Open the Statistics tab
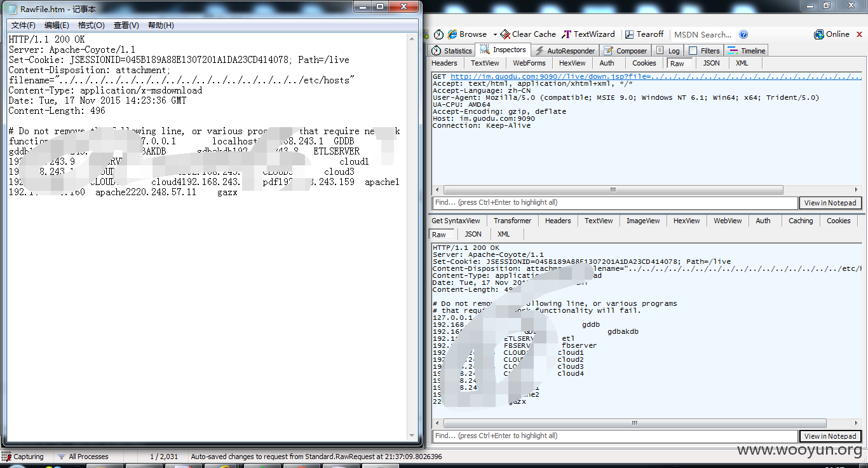 tap(452, 51)
